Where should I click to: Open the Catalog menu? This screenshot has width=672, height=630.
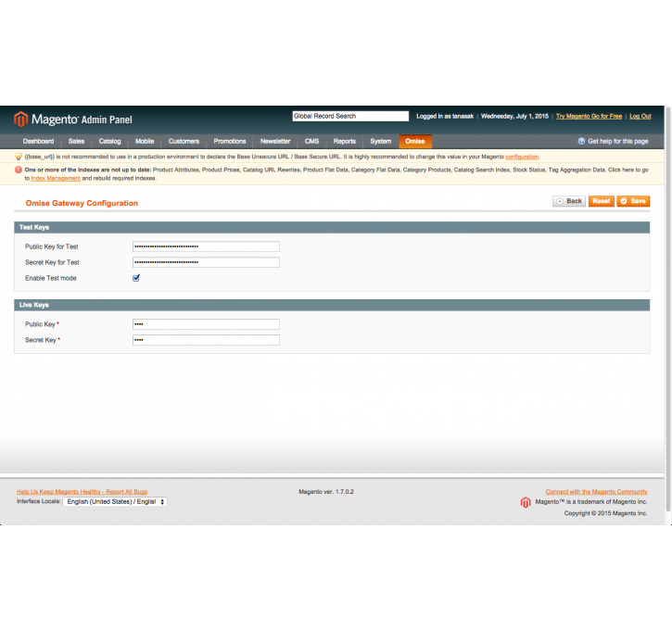click(x=109, y=142)
